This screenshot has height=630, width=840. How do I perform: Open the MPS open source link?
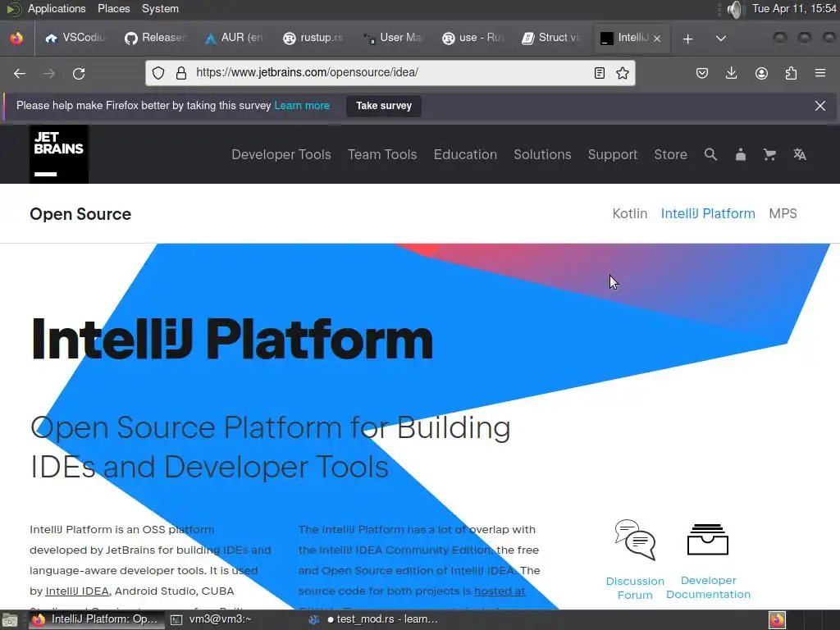point(783,214)
